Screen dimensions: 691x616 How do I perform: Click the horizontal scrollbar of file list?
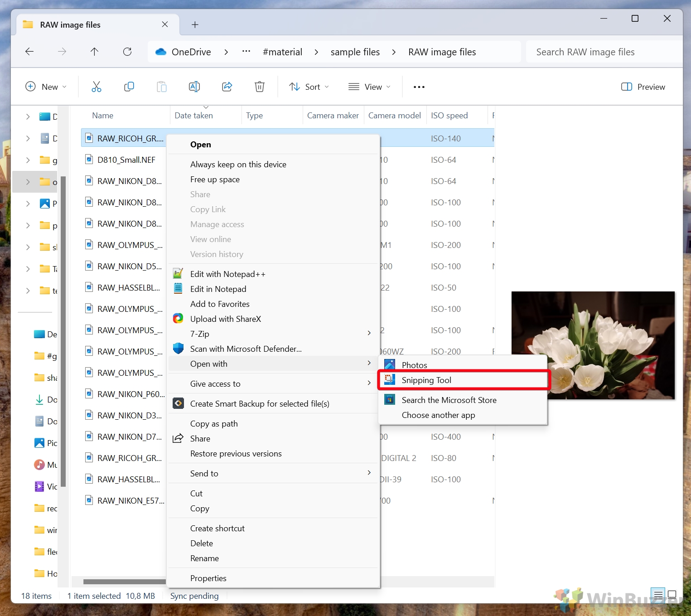pyautogui.click(x=124, y=582)
